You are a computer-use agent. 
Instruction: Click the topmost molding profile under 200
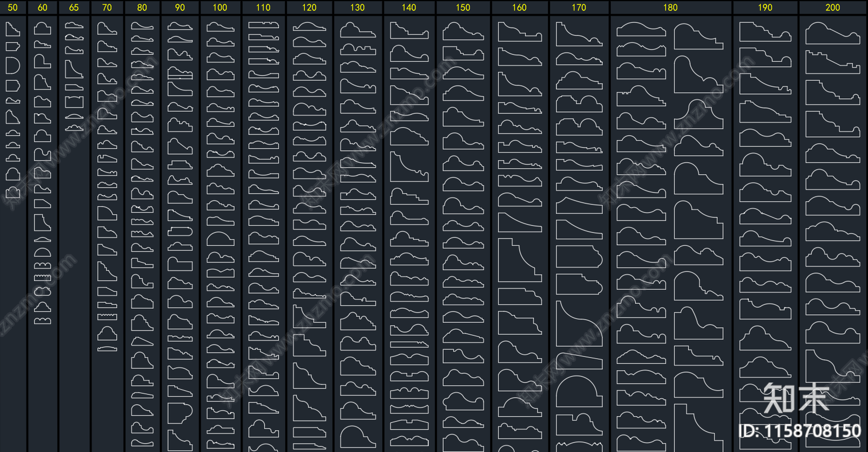click(832, 34)
